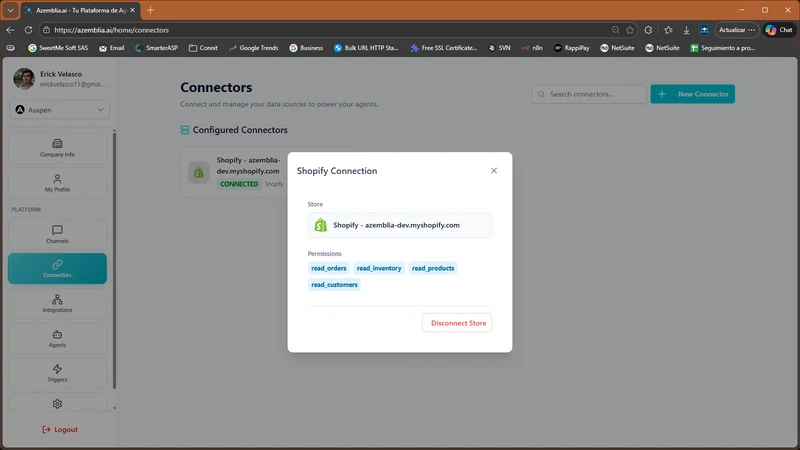Click the sidebar scroll down arrow
Image resolution: width=800 pixels, height=450 pixels.
(x=114, y=408)
